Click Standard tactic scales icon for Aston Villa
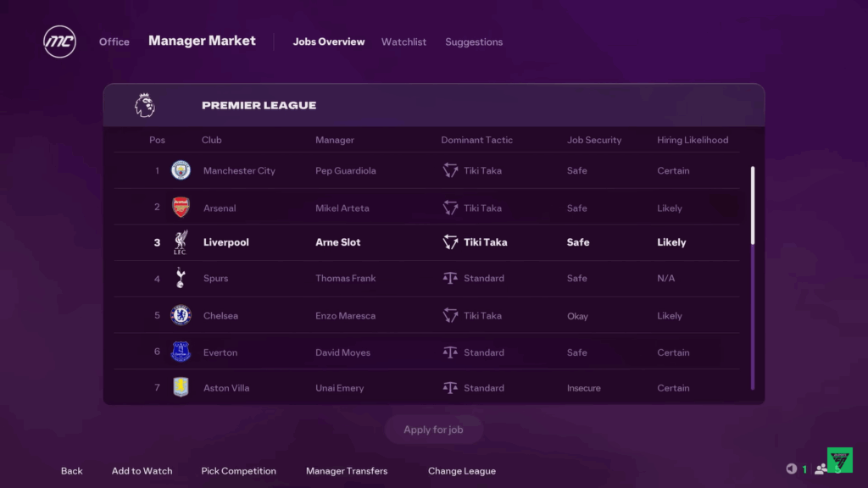The width and height of the screenshot is (868, 488). point(450,388)
